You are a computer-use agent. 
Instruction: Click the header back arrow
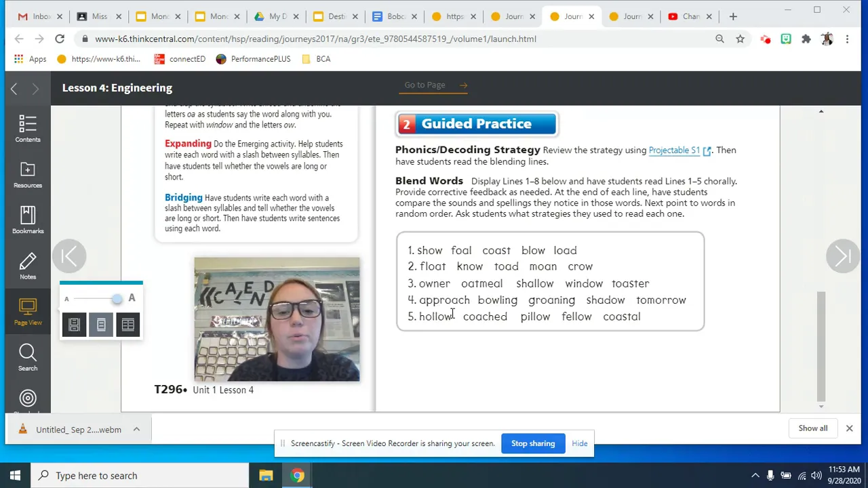click(x=14, y=88)
